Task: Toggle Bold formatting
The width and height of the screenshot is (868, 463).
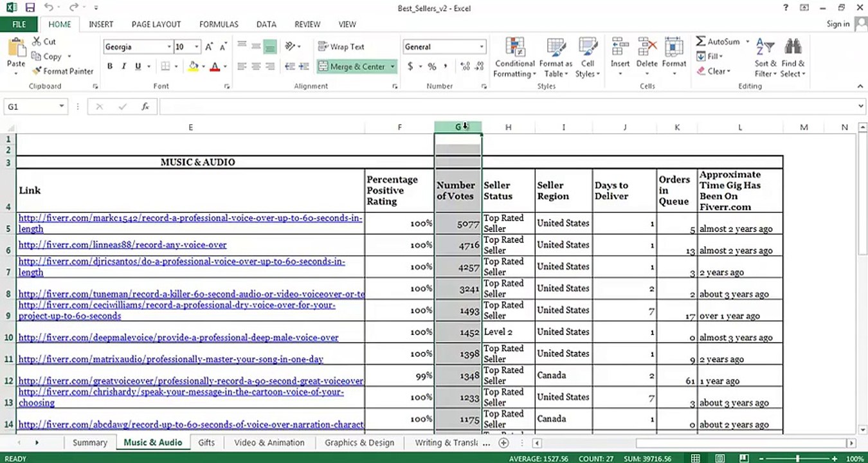Action: (109, 66)
